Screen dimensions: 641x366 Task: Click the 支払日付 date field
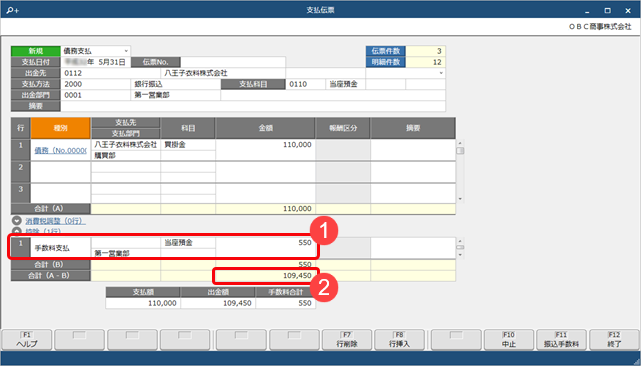tap(96, 62)
